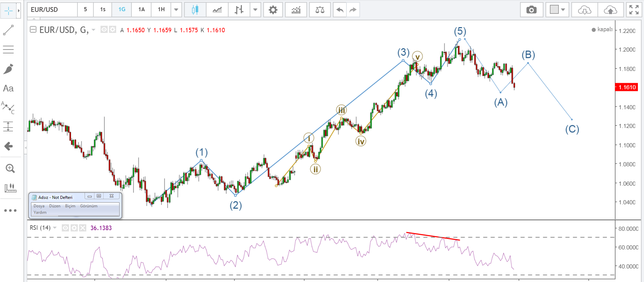
Task: Toggle EUR/USD series visibility eye icon
Action: (x=104, y=30)
